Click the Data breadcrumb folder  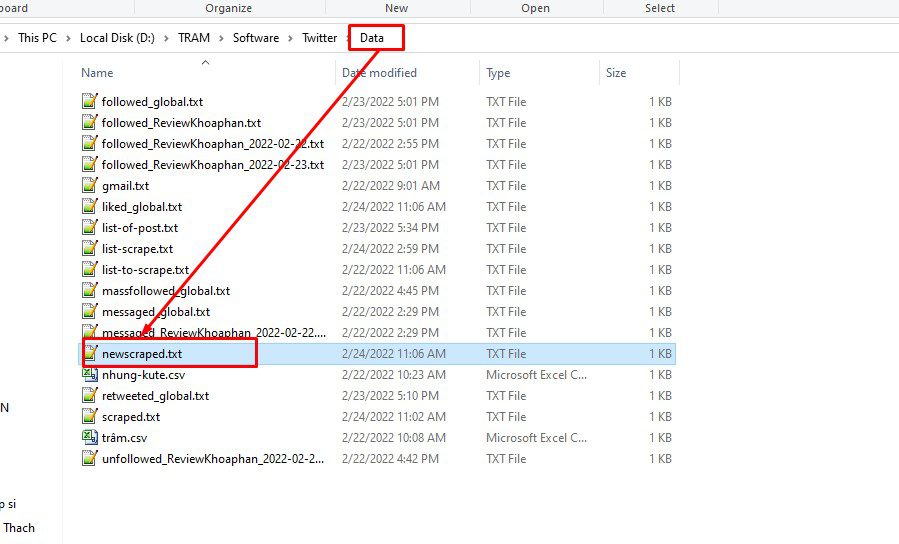pyautogui.click(x=372, y=38)
